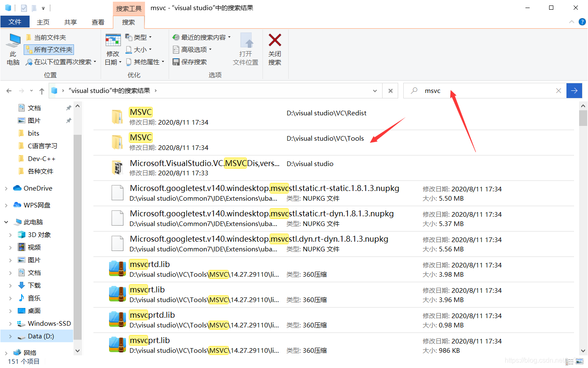Click the stop search X beside address bar
588x368 pixels.
pyautogui.click(x=391, y=91)
